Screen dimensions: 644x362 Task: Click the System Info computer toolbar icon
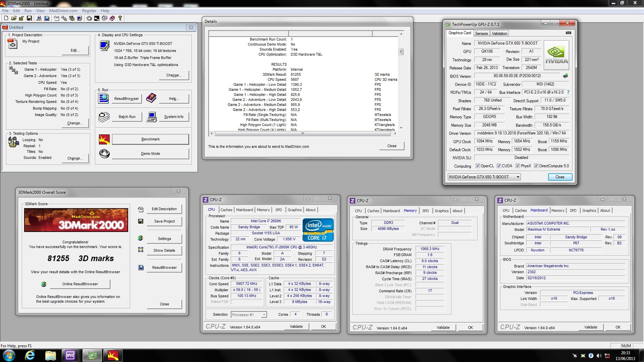(x=39, y=18)
